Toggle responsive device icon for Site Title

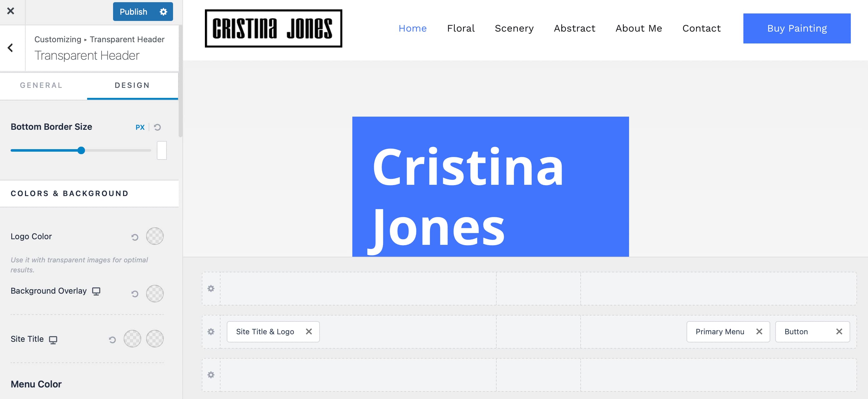click(x=53, y=340)
